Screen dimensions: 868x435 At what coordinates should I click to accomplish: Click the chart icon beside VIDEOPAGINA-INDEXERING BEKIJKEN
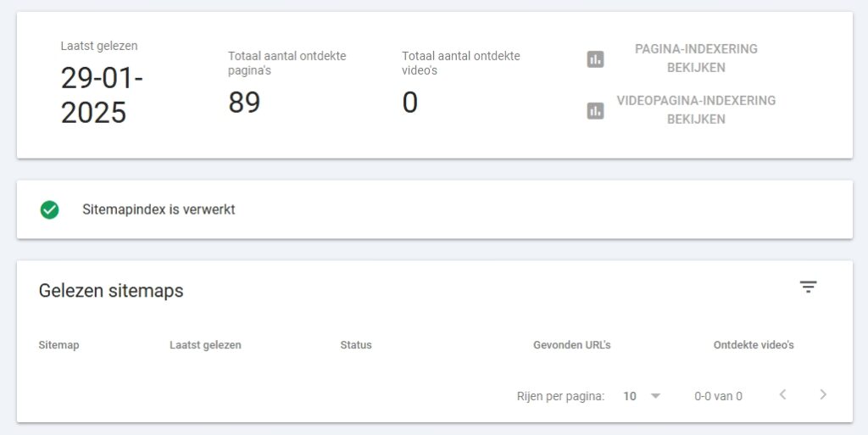pyautogui.click(x=595, y=111)
